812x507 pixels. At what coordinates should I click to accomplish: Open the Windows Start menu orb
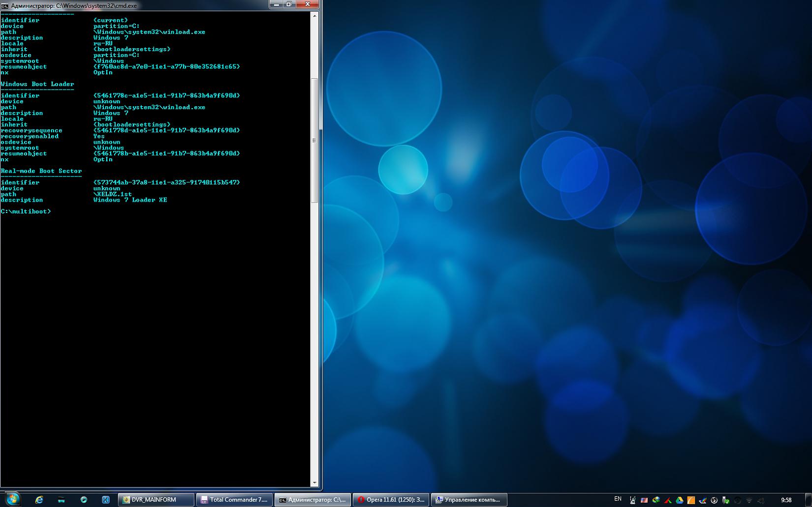[x=12, y=499]
